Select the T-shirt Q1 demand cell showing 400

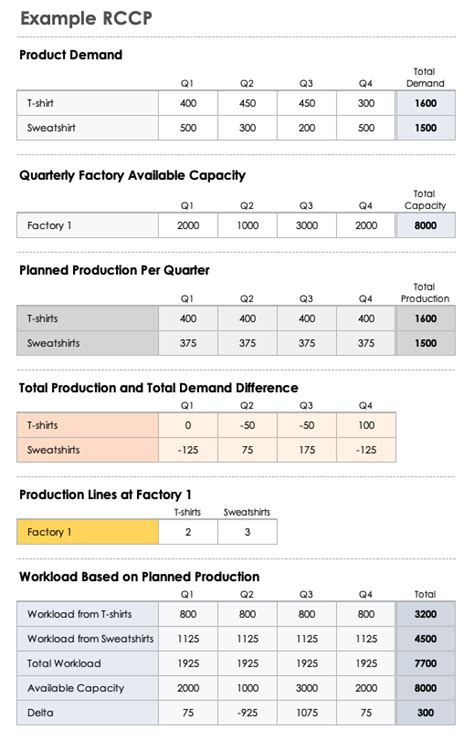(x=188, y=103)
